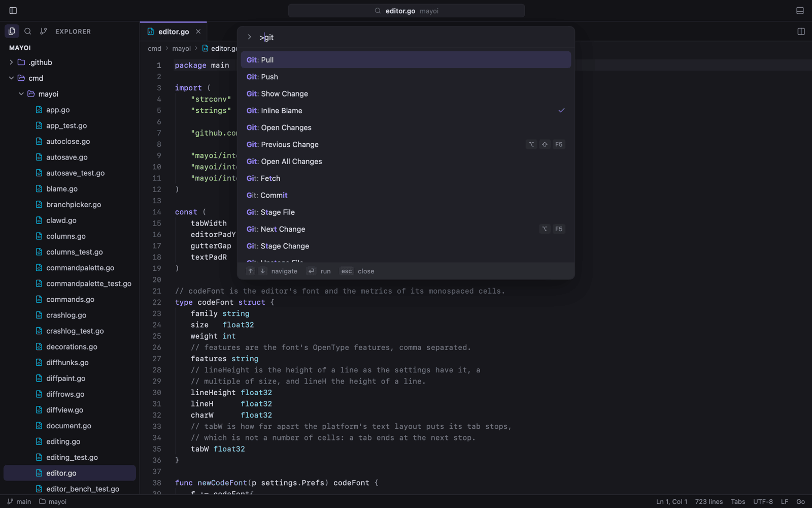Image resolution: width=812 pixels, height=508 pixels.
Task: Select Git: Previous Change command
Action: click(405, 145)
